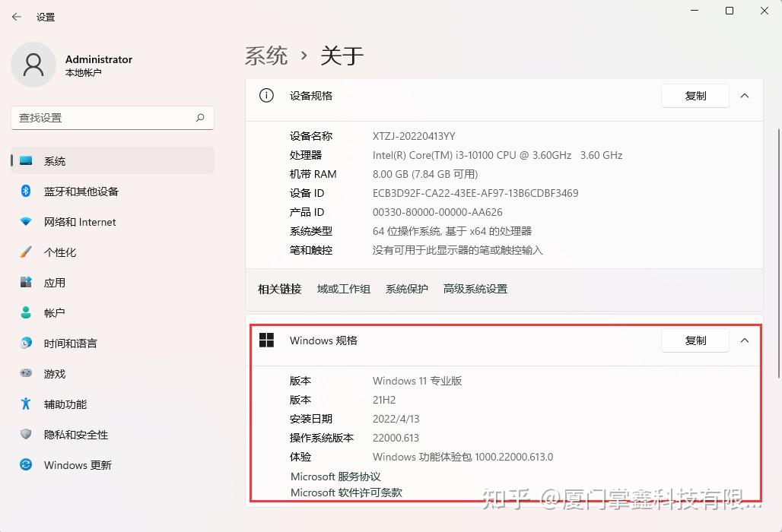Select install date 2022/4/13

[396, 419]
